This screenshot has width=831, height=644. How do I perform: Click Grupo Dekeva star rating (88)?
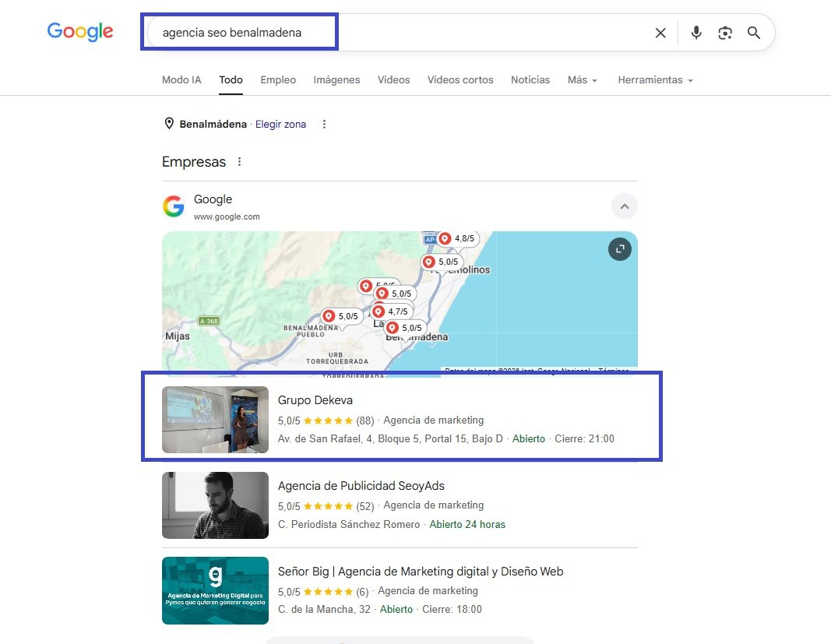coord(326,421)
